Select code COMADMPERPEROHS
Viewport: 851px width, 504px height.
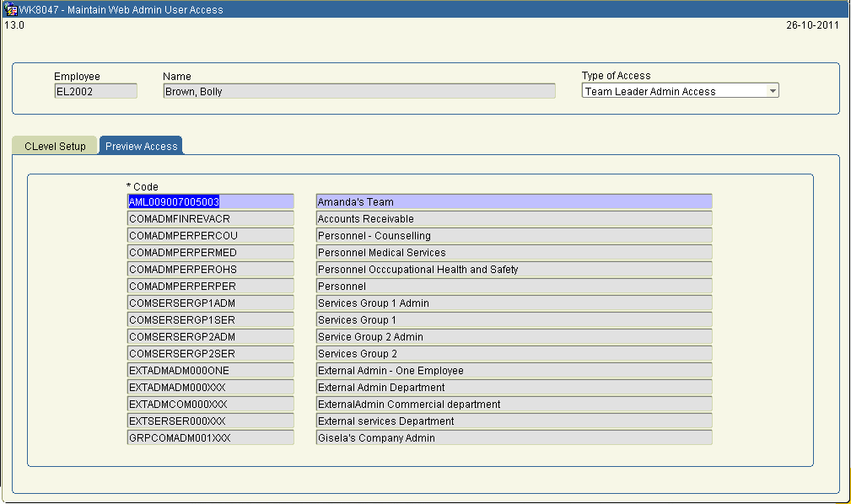(x=210, y=270)
